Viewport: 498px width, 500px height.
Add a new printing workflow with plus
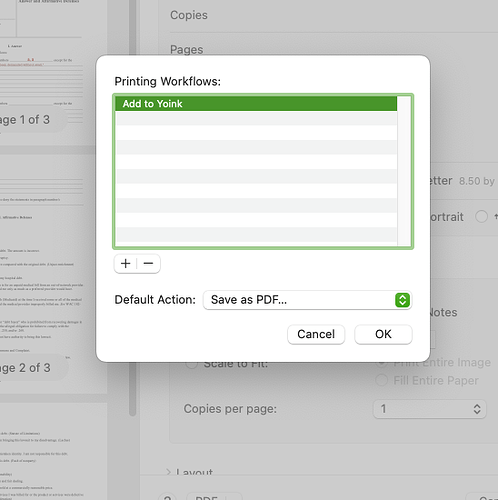(126, 264)
